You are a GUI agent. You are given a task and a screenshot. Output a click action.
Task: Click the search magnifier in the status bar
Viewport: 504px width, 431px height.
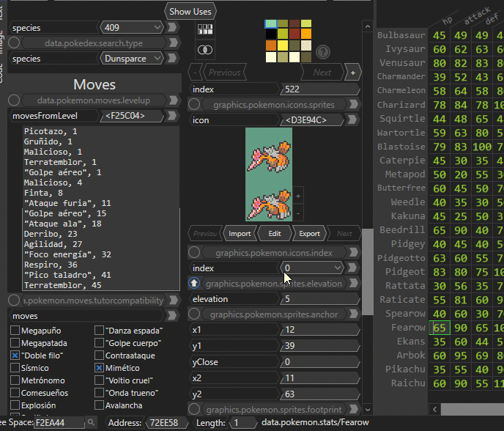(x=91, y=423)
